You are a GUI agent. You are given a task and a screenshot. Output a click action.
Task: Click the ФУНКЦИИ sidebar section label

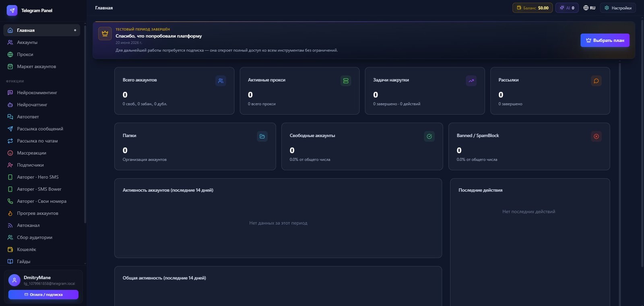(15, 81)
